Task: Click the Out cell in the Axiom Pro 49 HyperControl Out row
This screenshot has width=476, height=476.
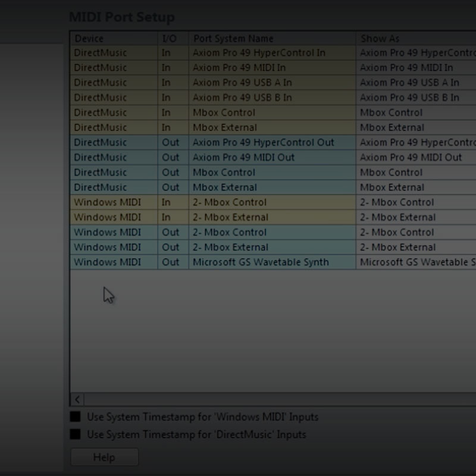Action: coord(173,142)
